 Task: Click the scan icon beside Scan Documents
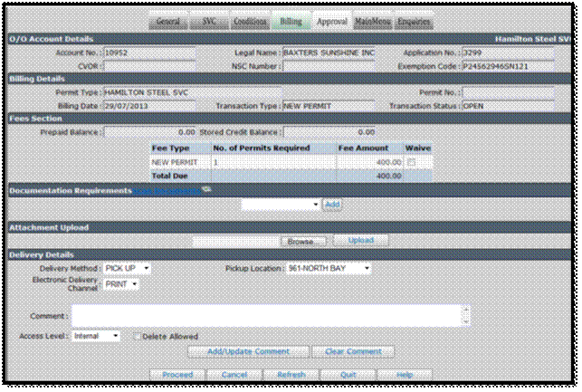(x=206, y=190)
